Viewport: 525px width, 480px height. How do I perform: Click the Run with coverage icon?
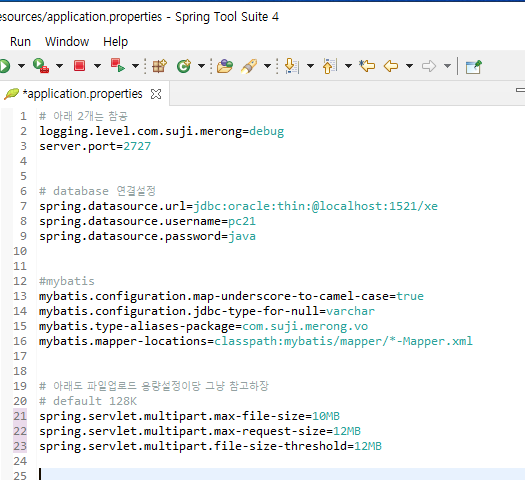click(x=41, y=66)
